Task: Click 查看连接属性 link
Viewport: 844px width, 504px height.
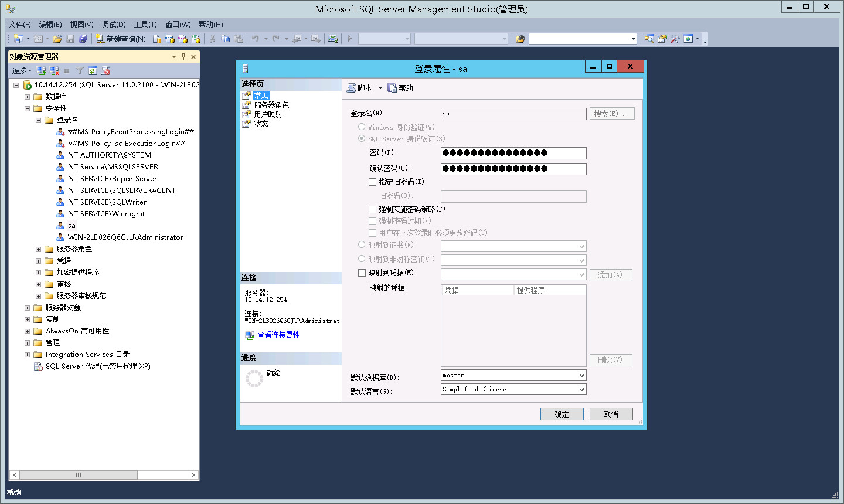Action: tap(278, 335)
